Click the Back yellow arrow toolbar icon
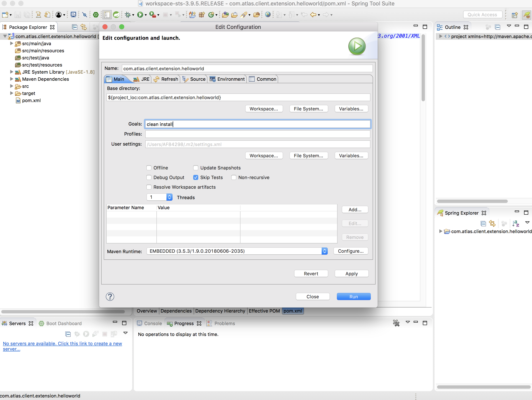The width and height of the screenshot is (532, 400). tap(313, 15)
